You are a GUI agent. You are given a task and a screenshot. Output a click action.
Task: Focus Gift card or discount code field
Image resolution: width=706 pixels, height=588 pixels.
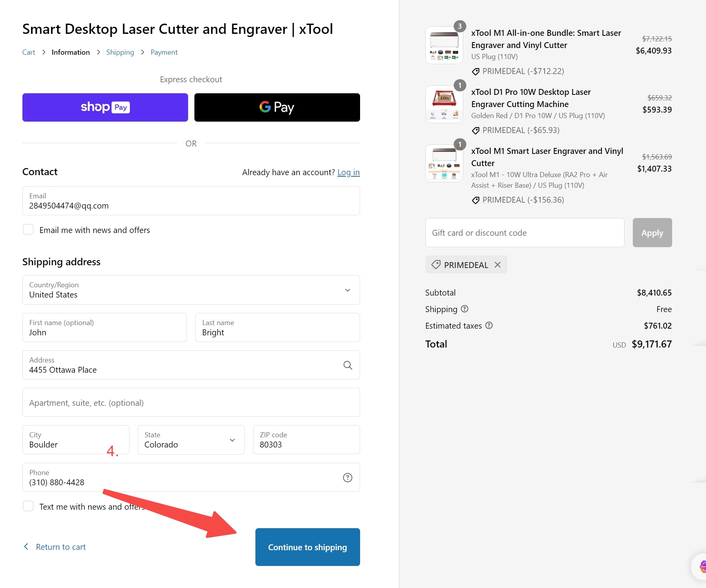[x=525, y=233]
